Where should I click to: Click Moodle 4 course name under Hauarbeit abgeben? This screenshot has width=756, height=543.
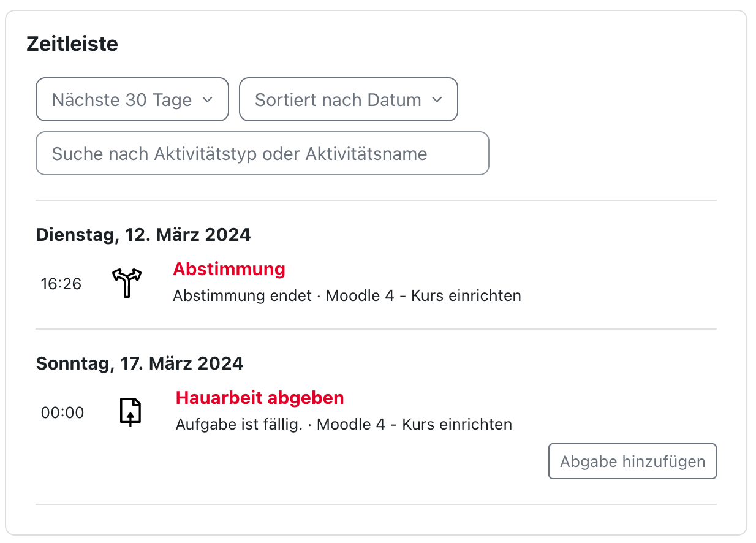[414, 424]
